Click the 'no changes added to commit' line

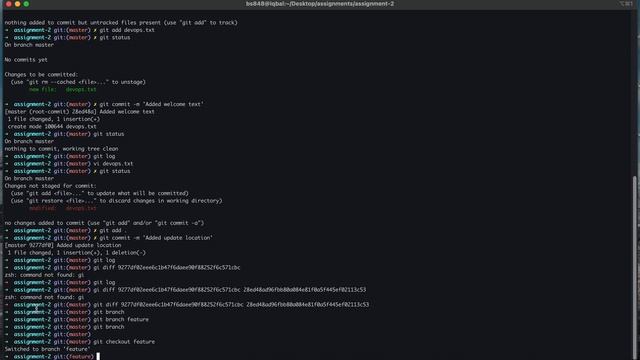[104, 223]
